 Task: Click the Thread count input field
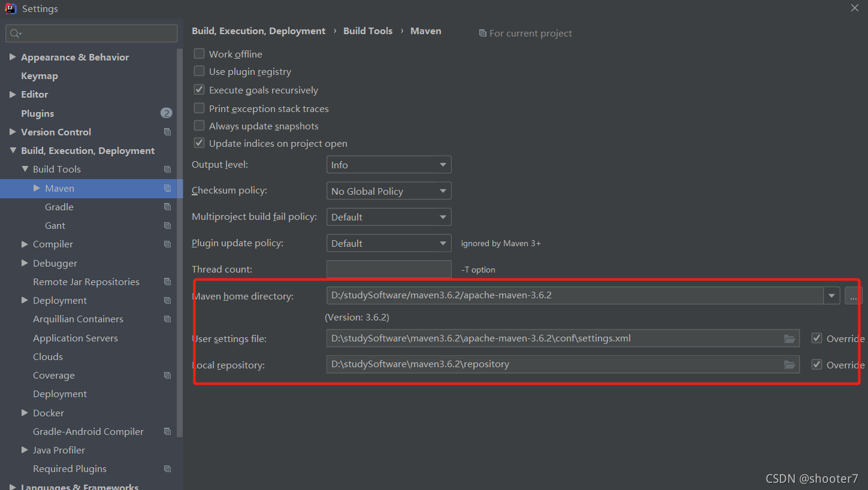click(x=389, y=269)
